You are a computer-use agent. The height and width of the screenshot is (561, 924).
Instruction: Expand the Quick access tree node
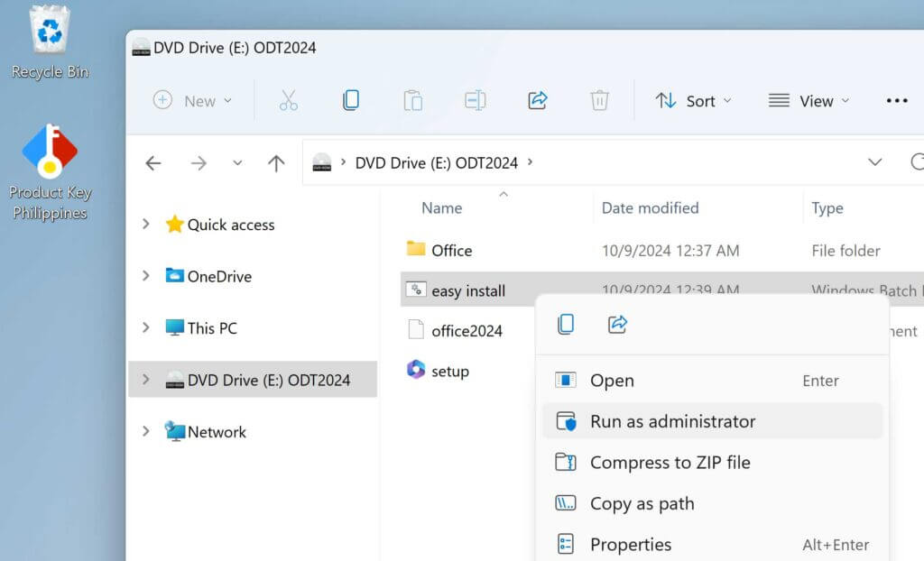[146, 224]
